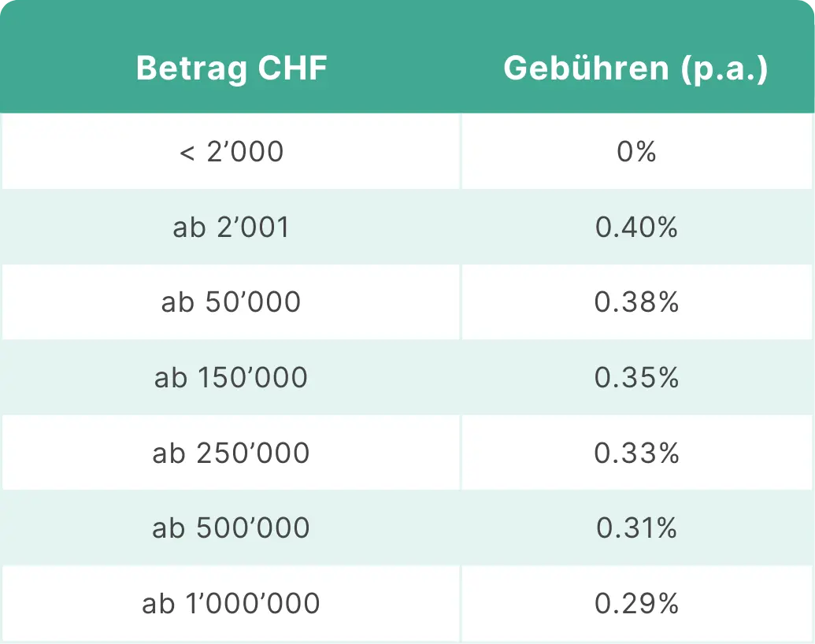Select the 0.38% fee value
Image resolution: width=815 pixels, height=644 pixels.
tap(636, 302)
